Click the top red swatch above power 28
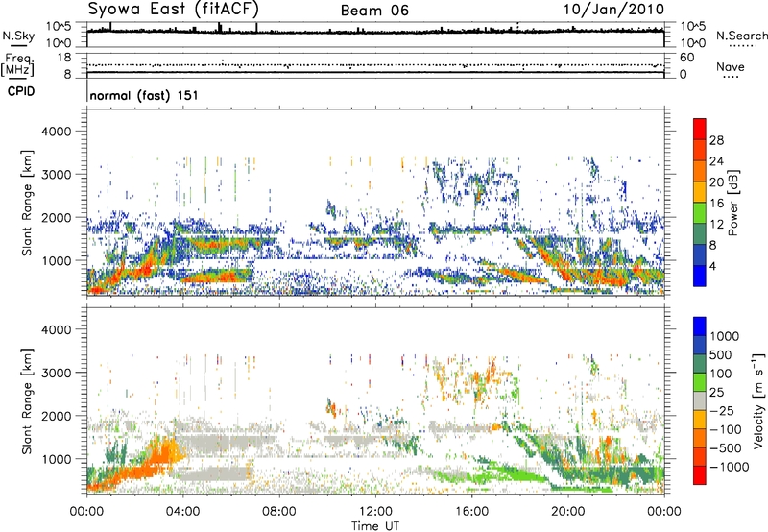Image resolution: width=768 pixels, height=532 pixels. click(x=700, y=129)
